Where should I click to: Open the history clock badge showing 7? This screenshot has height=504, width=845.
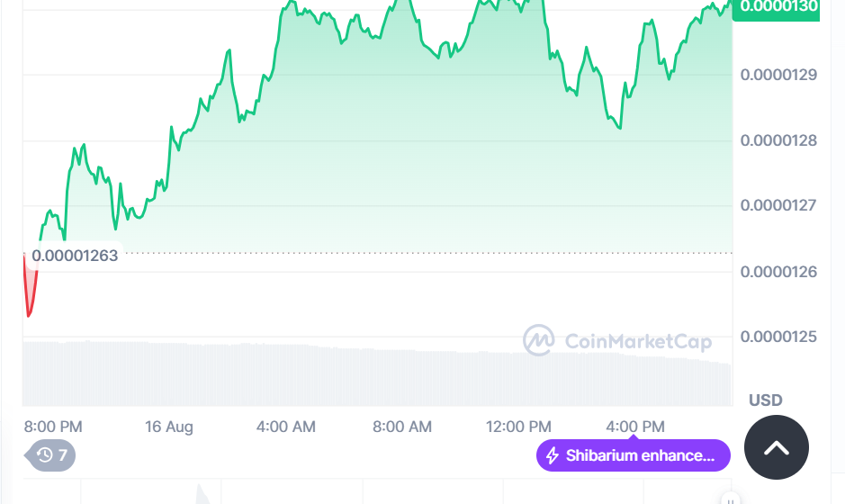(52, 455)
